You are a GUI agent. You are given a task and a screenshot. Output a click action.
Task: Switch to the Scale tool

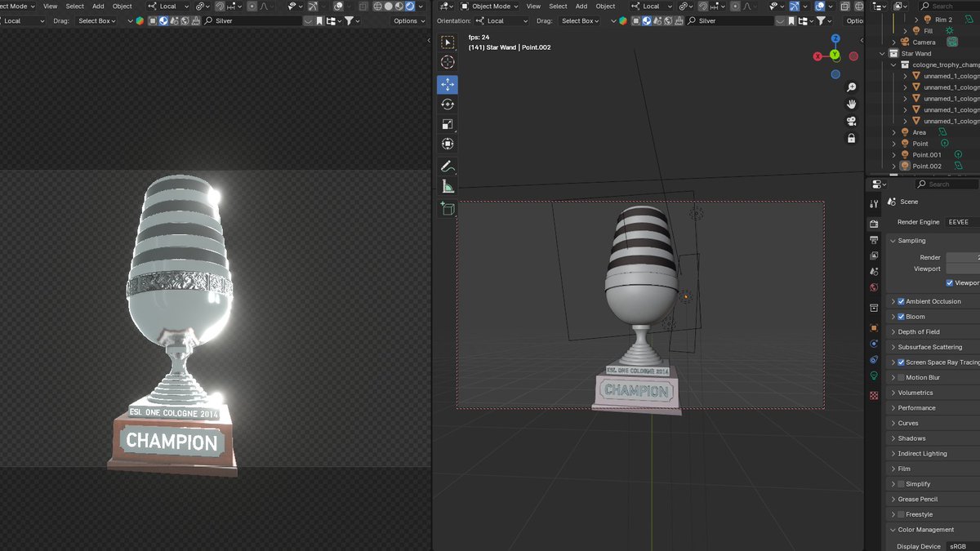[448, 123]
